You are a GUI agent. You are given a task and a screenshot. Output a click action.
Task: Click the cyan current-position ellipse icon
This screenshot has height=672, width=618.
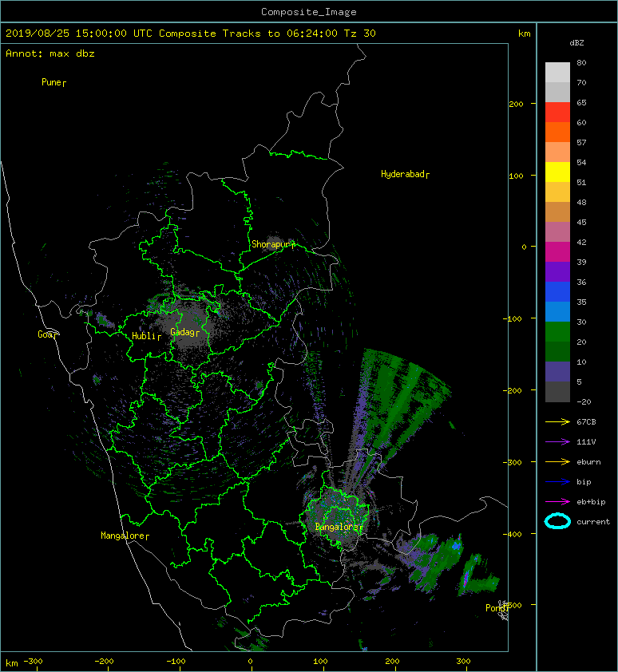click(x=557, y=521)
